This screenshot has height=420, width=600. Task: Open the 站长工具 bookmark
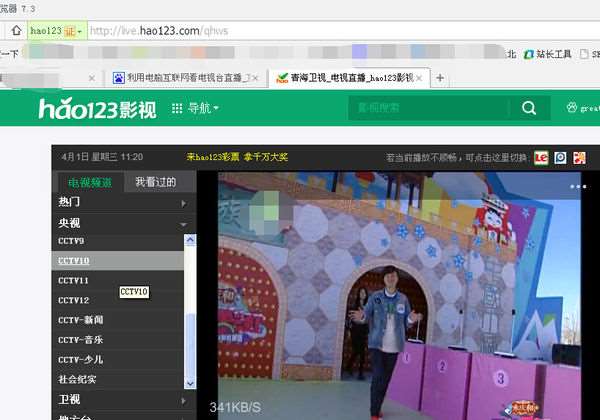pyautogui.click(x=548, y=54)
